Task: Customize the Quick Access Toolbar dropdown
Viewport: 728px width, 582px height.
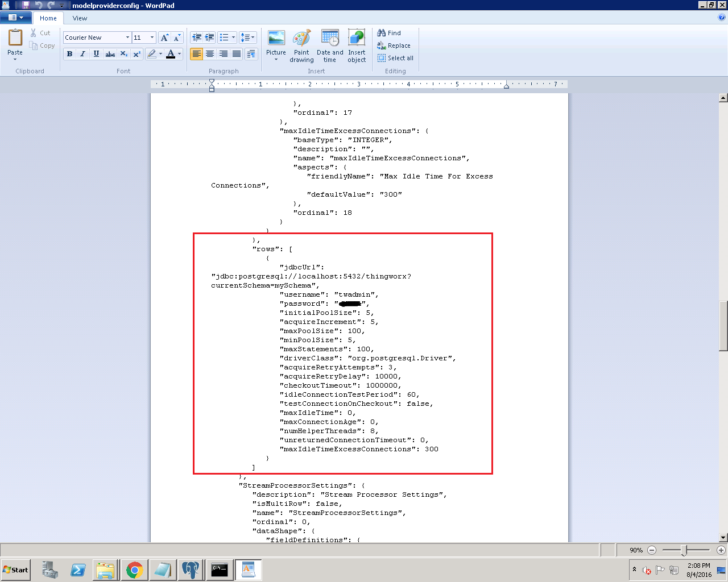Action: (61, 5)
